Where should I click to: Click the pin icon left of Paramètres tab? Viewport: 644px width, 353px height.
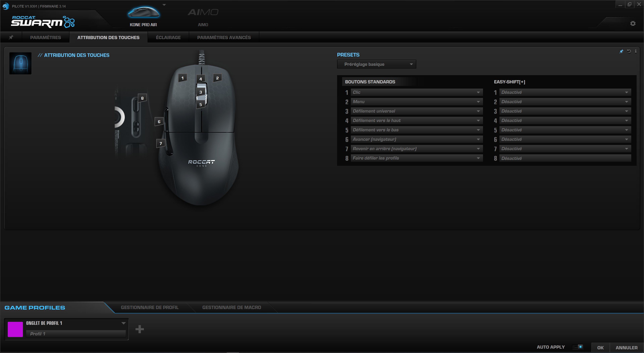coord(11,37)
